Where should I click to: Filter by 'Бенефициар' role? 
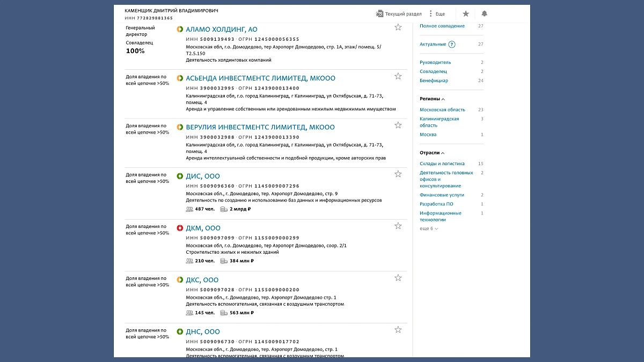434,80
